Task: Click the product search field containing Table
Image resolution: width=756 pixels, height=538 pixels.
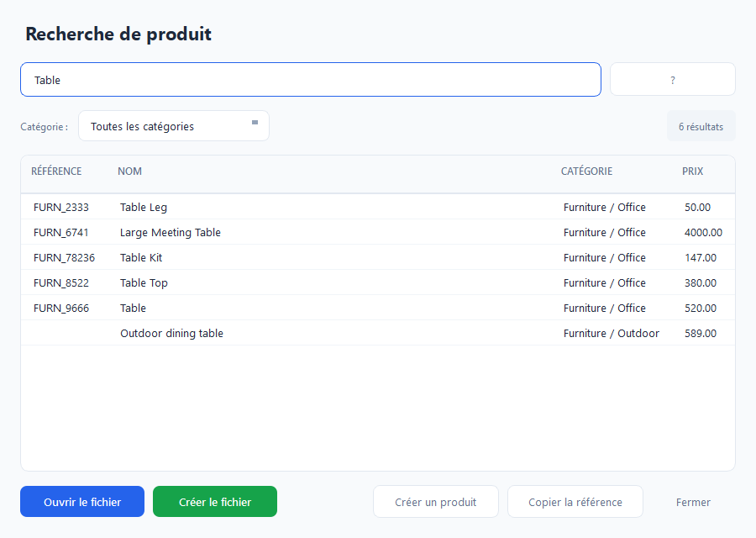Action: click(x=311, y=80)
